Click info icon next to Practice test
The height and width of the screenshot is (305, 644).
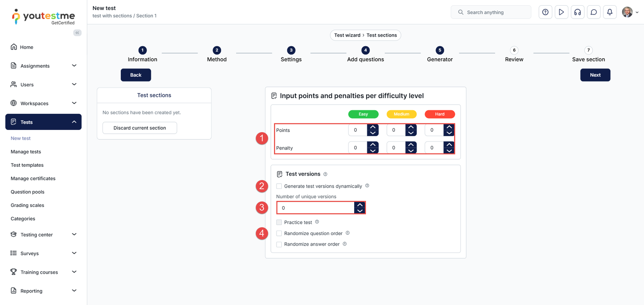pyautogui.click(x=317, y=222)
